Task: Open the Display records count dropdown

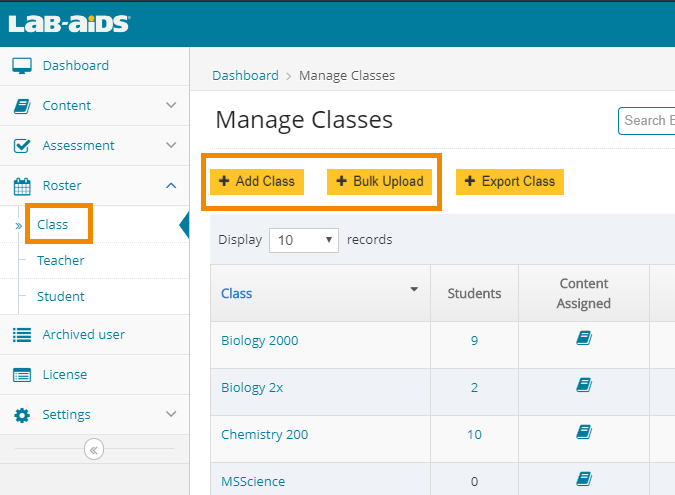Action: [x=305, y=240]
